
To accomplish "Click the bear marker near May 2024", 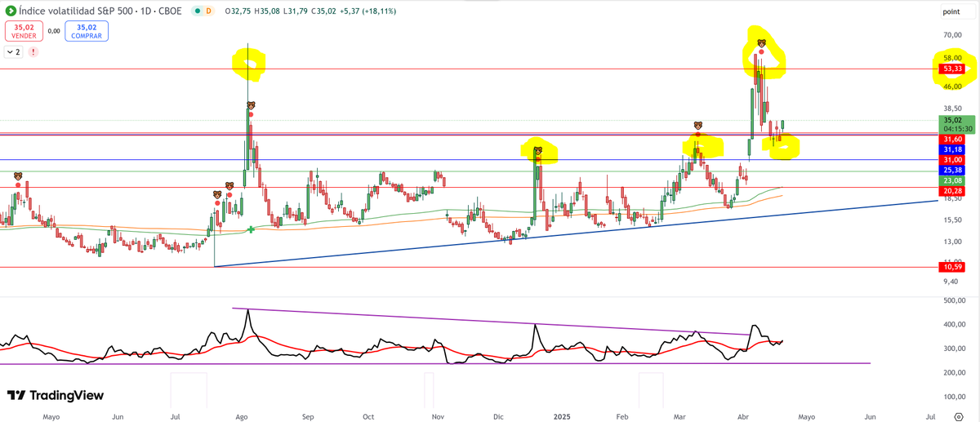I will (x=17, y=175).
